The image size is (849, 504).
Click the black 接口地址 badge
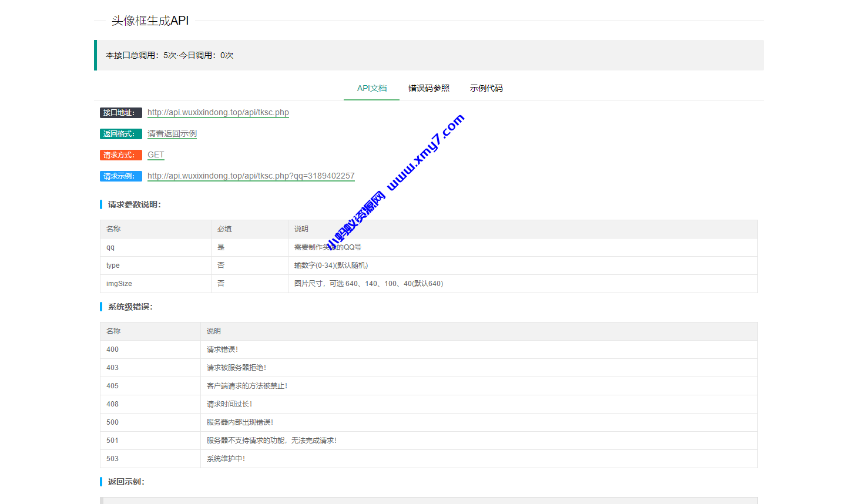pos(120,112)
